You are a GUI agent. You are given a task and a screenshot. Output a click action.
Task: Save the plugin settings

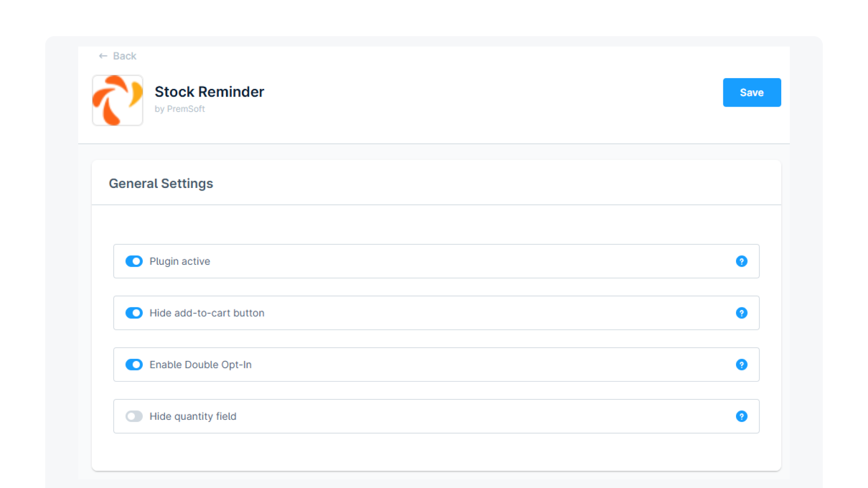751,93
